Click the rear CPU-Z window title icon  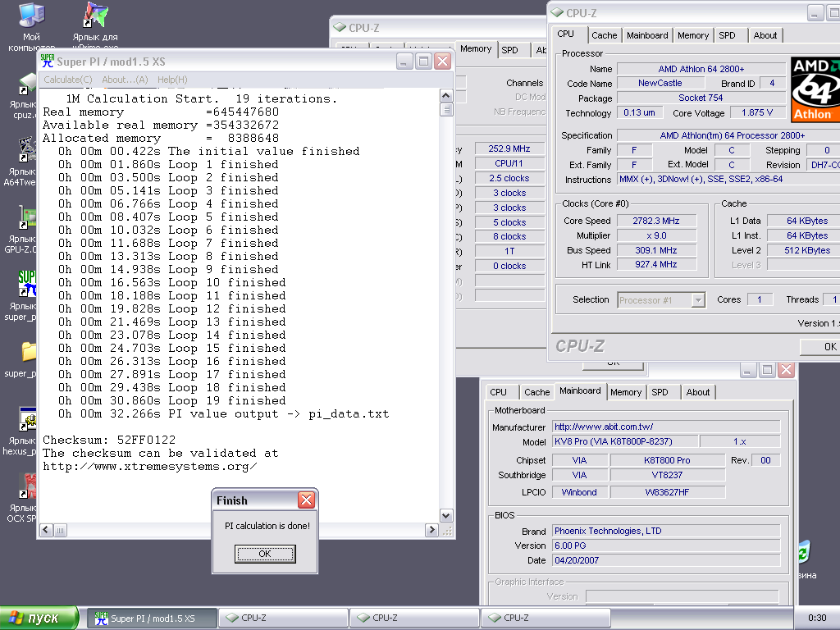pyautogui.click(x=340, y=27)
